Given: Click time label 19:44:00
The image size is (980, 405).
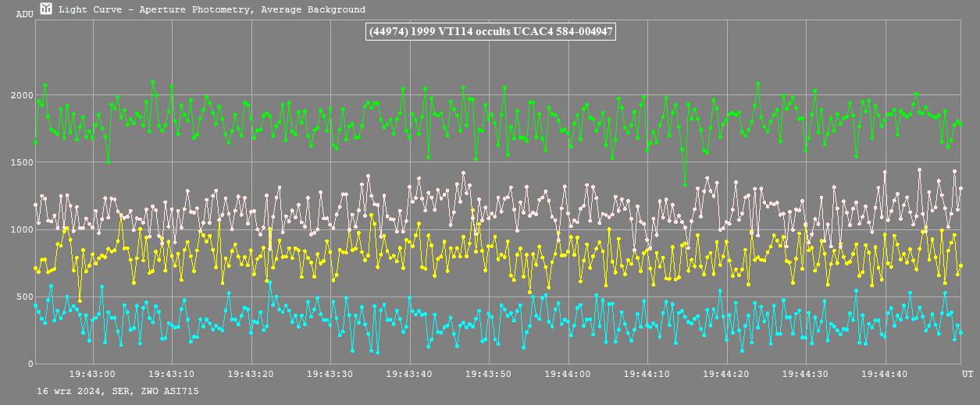Looking at the screenshot, I should tap(568, 375).
